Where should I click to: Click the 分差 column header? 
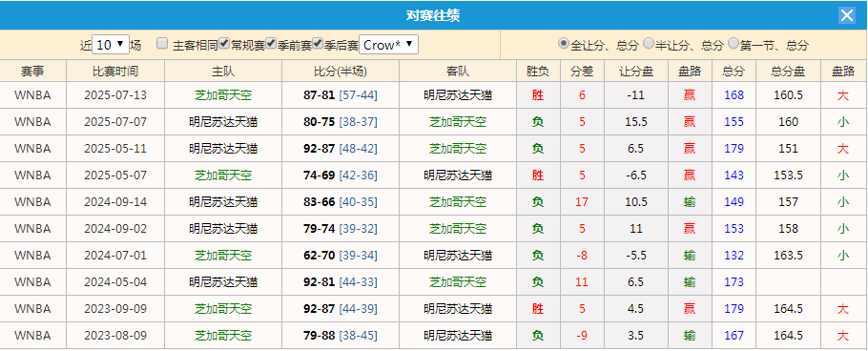(x=582, y=71)
